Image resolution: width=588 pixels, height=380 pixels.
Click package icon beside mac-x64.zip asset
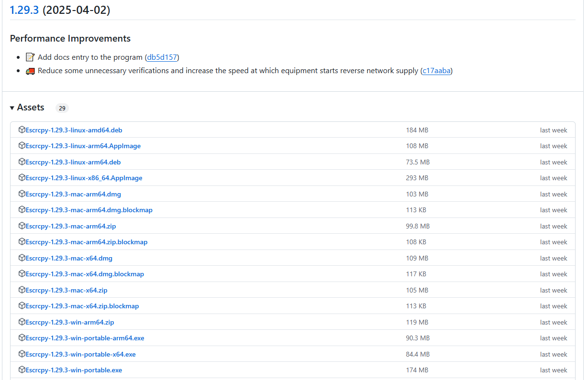tap(22, 290)
